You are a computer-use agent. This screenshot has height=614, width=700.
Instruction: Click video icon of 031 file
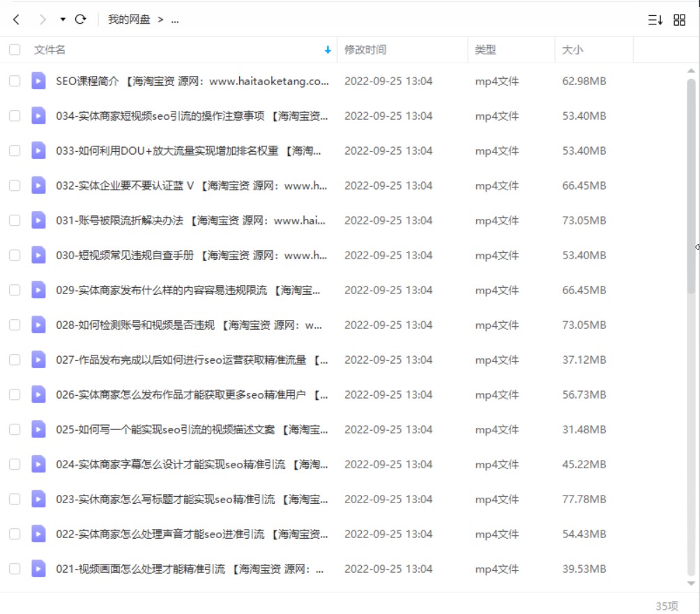pyautogui.click(x=38, y=220)
